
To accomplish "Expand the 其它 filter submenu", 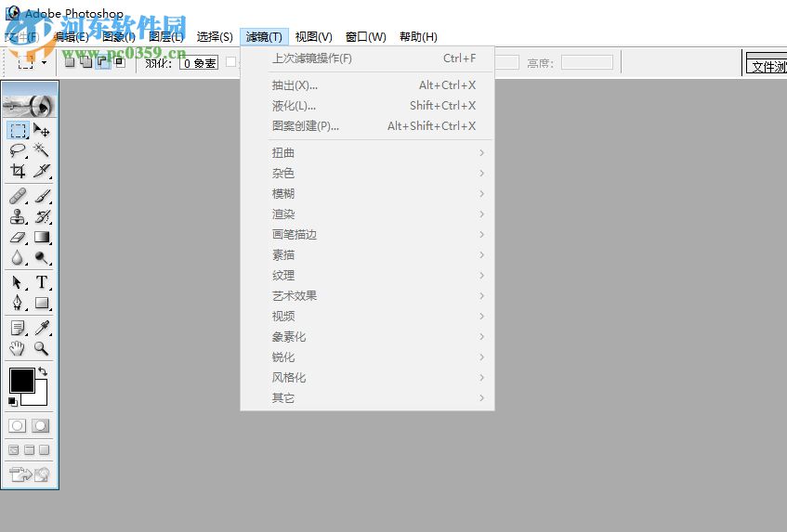I will (x=367, y=398).
